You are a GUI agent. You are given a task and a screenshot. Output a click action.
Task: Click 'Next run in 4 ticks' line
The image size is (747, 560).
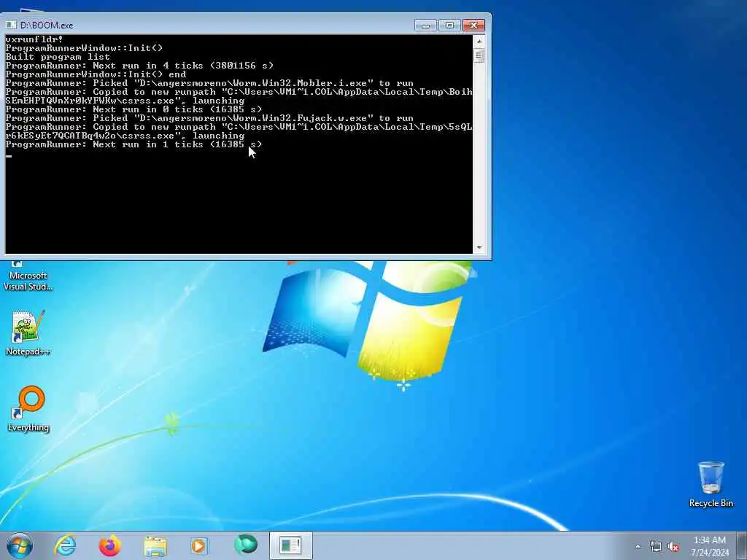click(139, 65)
